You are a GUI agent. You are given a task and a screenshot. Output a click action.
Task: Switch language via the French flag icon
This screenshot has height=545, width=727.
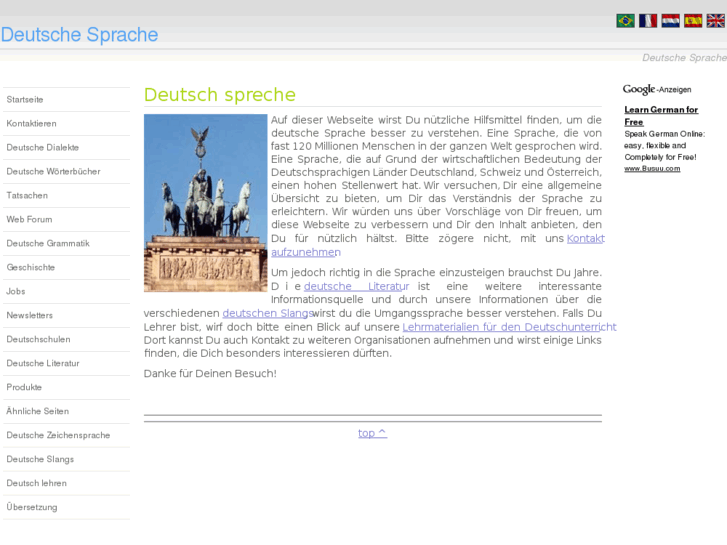pos(648,20)
